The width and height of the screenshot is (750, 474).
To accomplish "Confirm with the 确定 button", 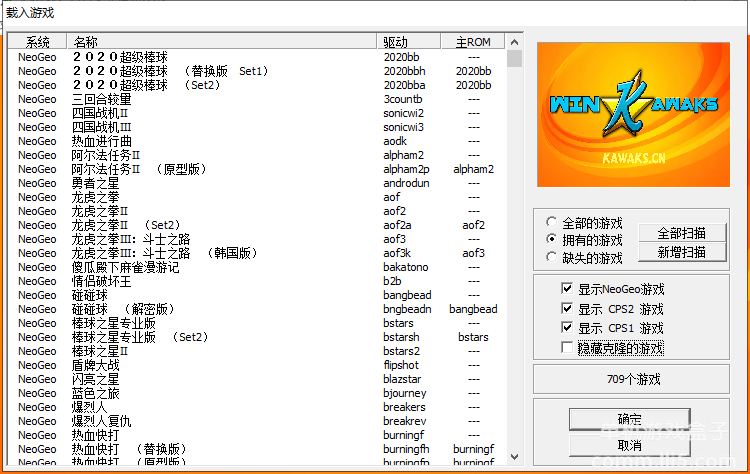I will pos(629,418).
